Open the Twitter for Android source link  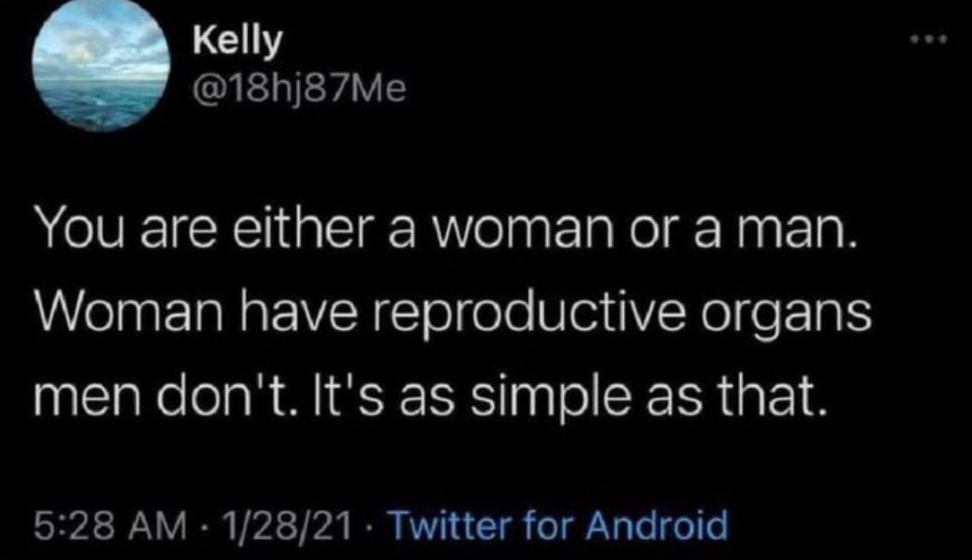557,524
